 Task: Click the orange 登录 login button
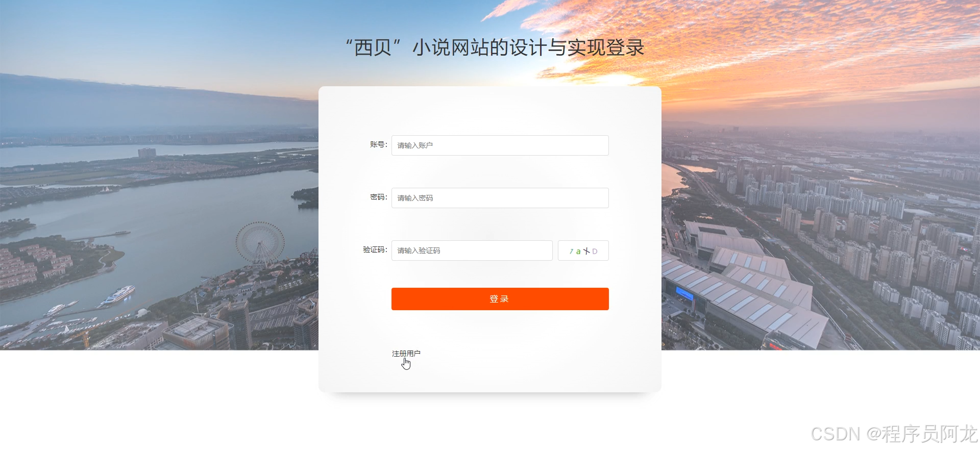pos(500,299)
